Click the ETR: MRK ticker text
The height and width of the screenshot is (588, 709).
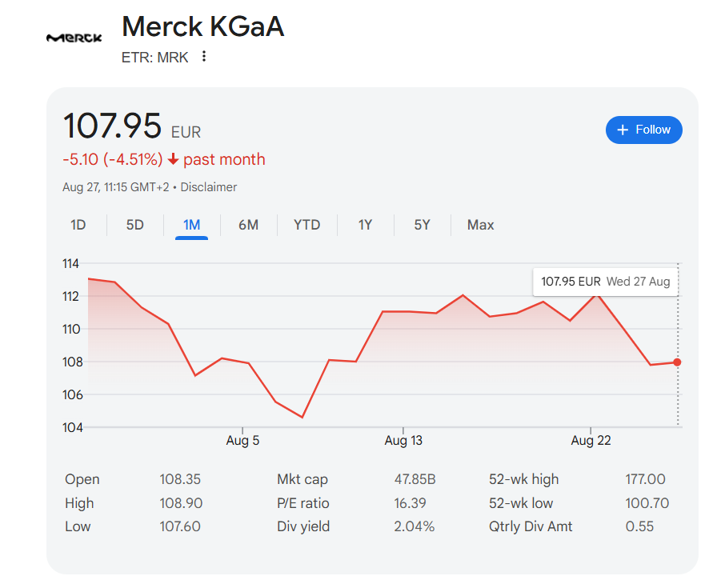(x=154, y=58)
